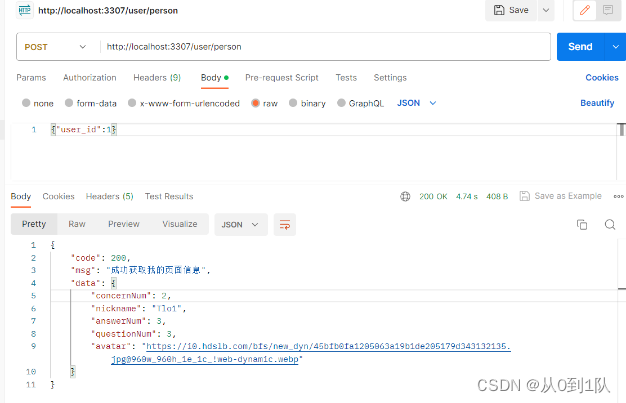Click Save as Example
Viewport: 626px width, 403px height.
click(x=561, y=196)
